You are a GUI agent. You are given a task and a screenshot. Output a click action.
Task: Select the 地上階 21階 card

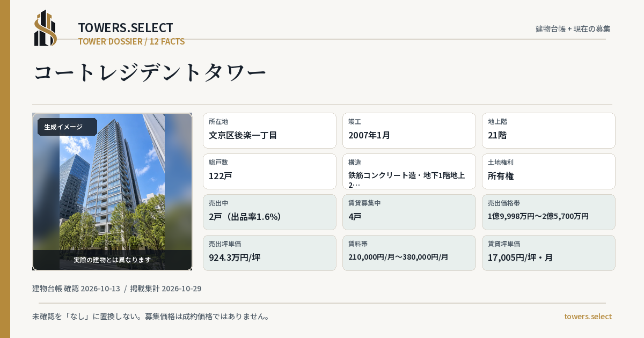(x=548, y=130)
